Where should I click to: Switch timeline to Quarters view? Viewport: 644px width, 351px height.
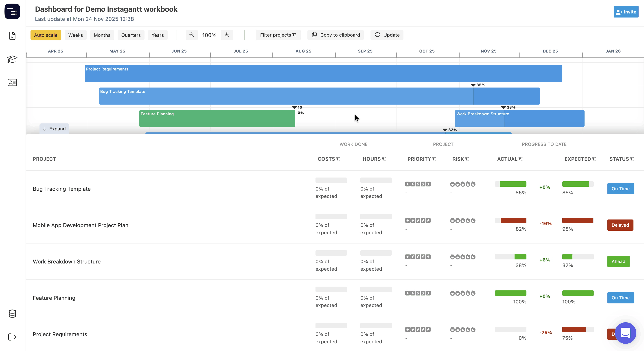(131, 35)
